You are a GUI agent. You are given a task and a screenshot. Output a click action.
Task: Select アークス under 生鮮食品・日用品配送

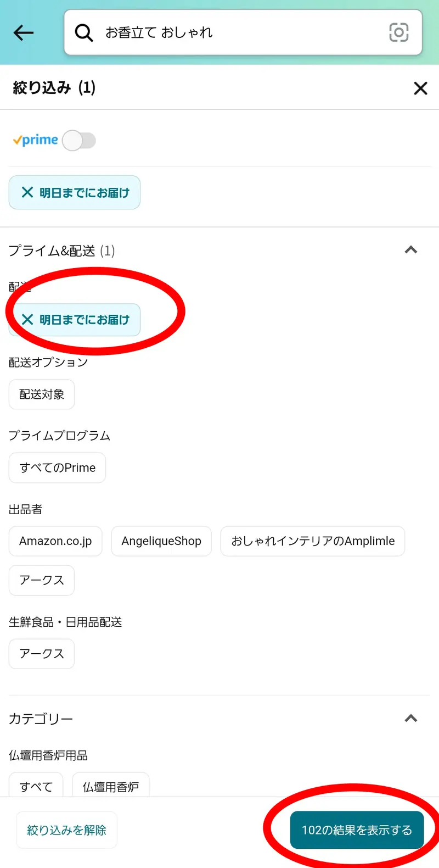point(42,654)
